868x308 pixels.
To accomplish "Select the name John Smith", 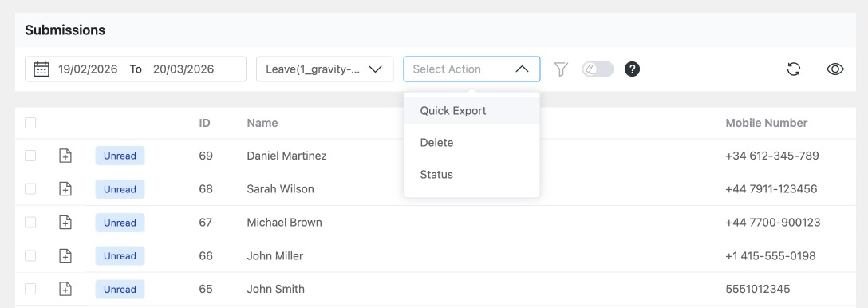I will 276,289.
